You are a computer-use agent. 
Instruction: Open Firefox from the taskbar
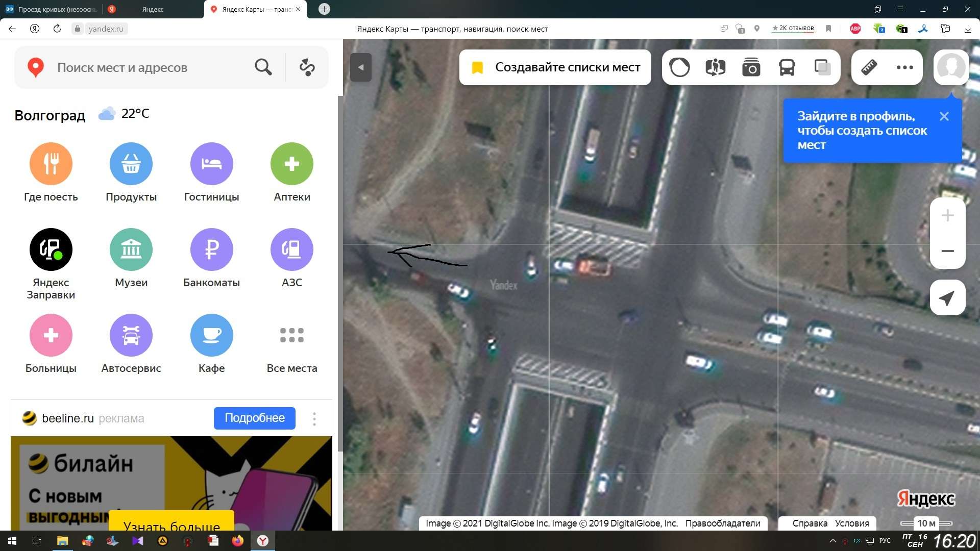238,541
